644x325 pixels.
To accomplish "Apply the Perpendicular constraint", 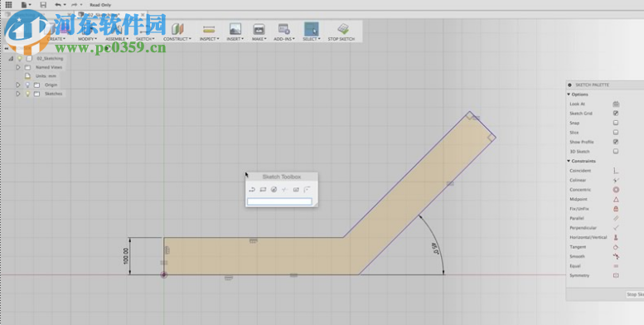I will coord(616,228).
